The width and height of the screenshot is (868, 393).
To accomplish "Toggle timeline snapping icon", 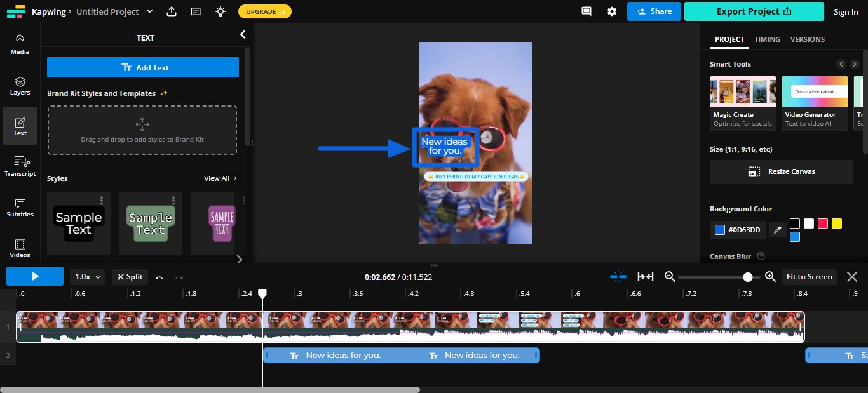I will (x=618, y=276).
